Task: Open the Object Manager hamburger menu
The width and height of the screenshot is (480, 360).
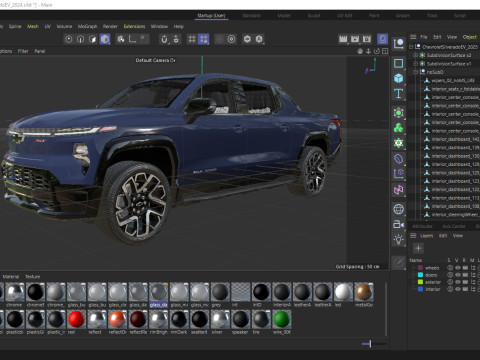Action: [413, 37]
